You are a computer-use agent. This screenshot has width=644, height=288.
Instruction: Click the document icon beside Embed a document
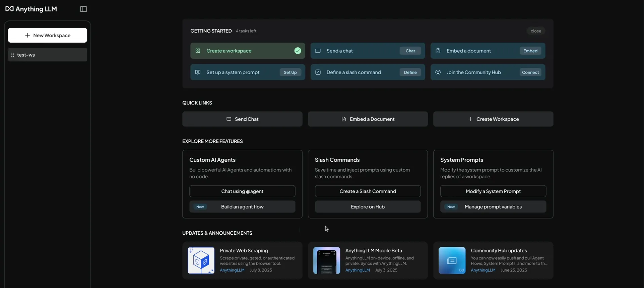(x=438, y=51)
